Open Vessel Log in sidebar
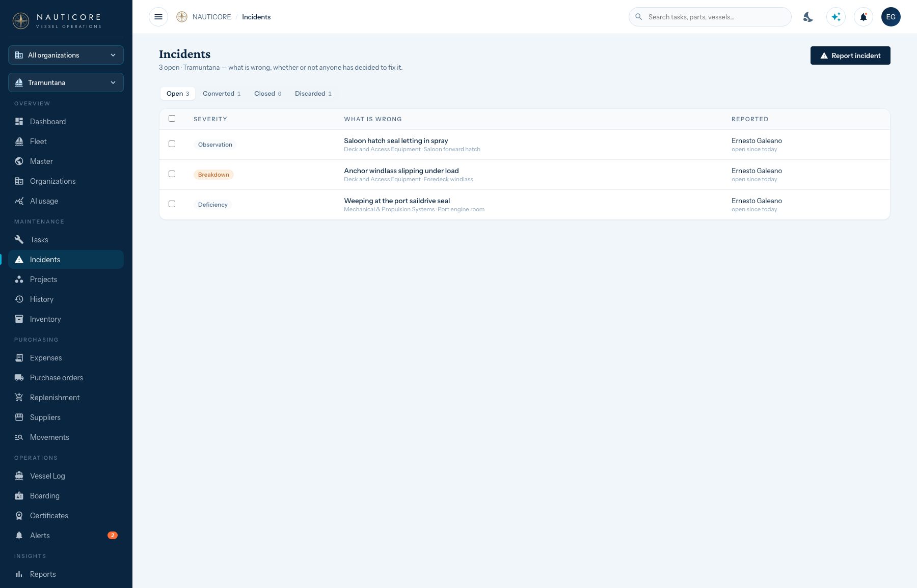This screenshot has width=917, height=588. (66, 476)
